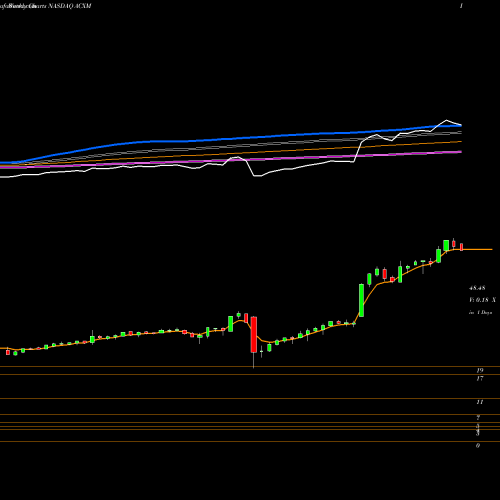Screen dimensions: 500x500
Task: Click the 'NASDAQ ACNM' chart title text
Action: coord(70,6)
